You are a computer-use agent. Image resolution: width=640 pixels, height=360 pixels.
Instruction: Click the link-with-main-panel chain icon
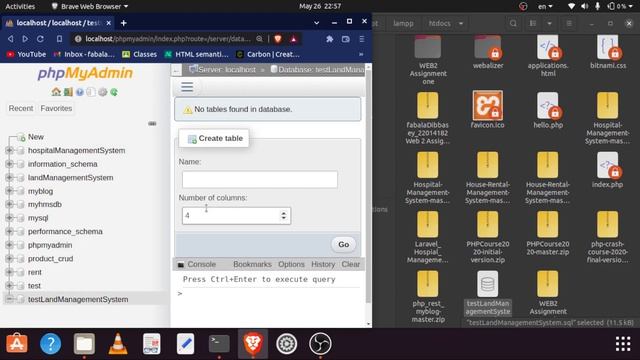pyautogui.click(x=152, y=123)
